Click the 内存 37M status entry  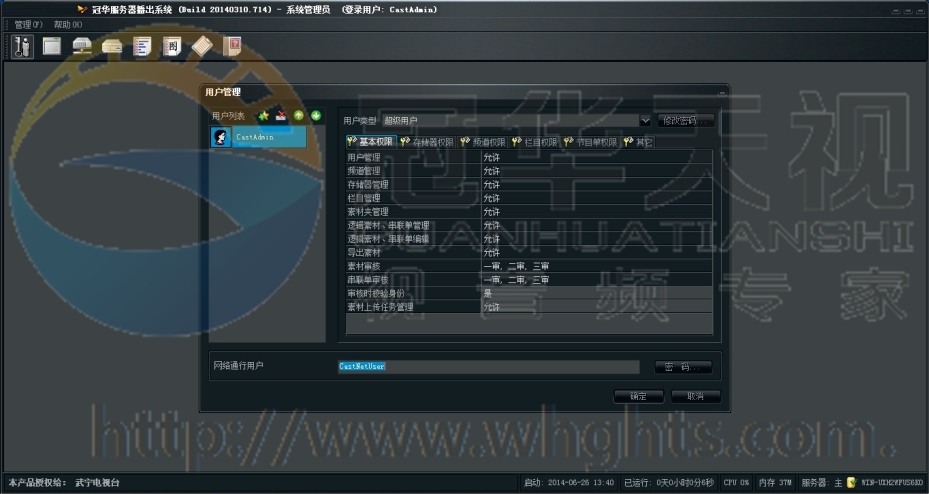[775, 483]
